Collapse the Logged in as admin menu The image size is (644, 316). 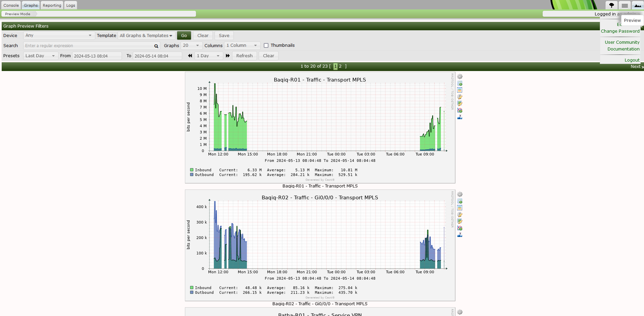pyautogui.click(x=615, y=14)
